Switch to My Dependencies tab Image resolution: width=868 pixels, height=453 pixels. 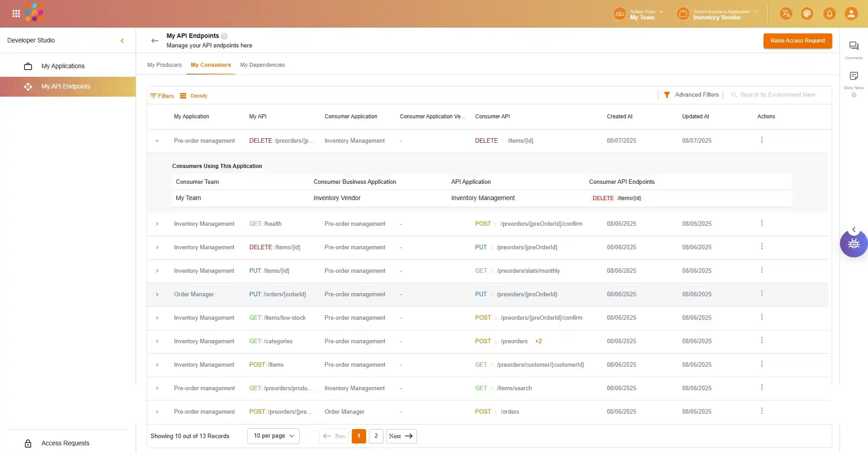(x=262, y=65)
